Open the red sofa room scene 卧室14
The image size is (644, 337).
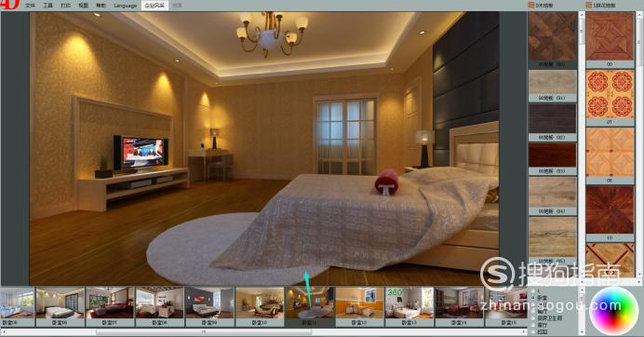click(x=459, y=306)
